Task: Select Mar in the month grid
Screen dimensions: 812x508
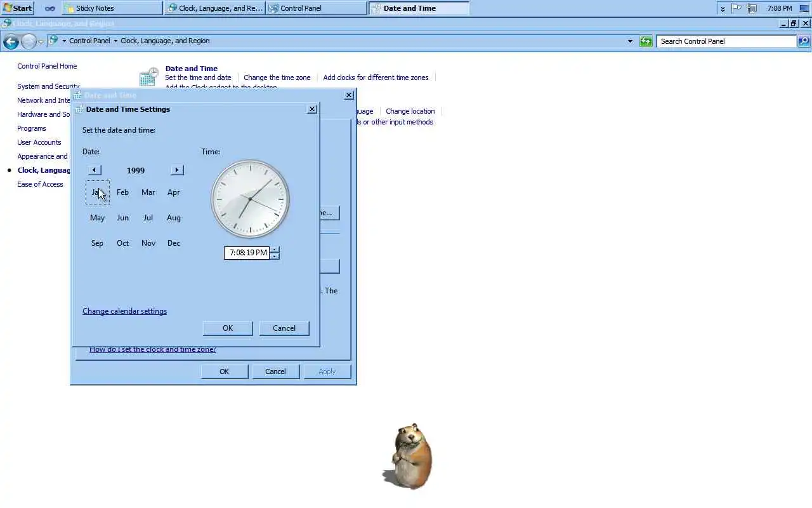Action: click(x=148, y=192)
